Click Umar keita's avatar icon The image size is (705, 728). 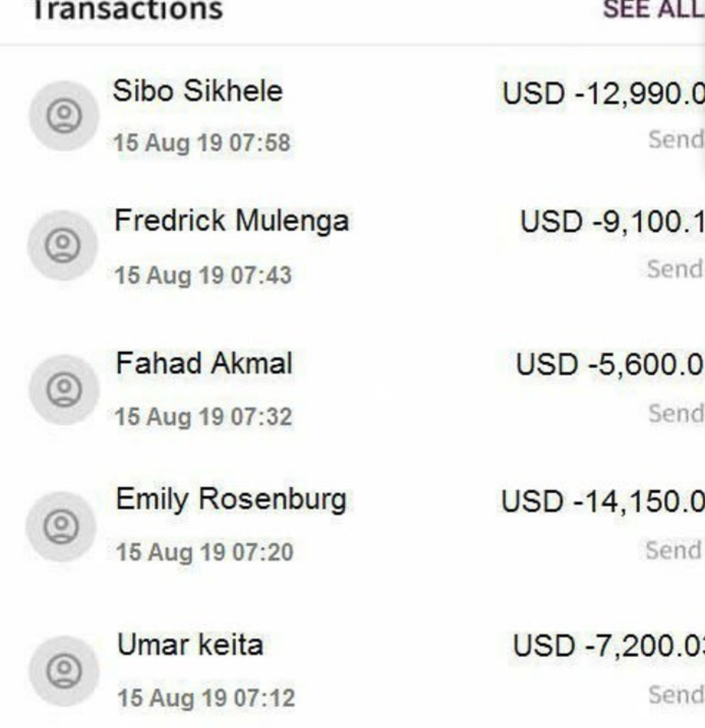[64, 671]
